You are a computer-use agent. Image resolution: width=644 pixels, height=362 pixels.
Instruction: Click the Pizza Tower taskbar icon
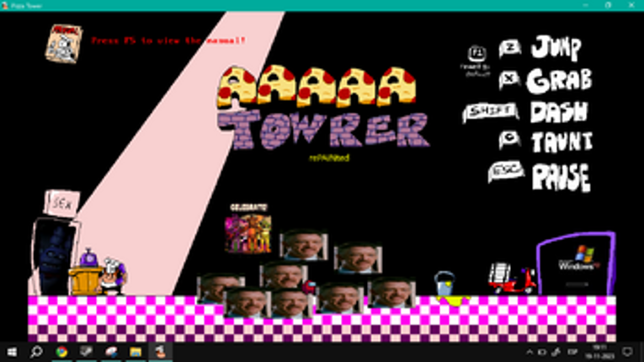pos(160,352)
